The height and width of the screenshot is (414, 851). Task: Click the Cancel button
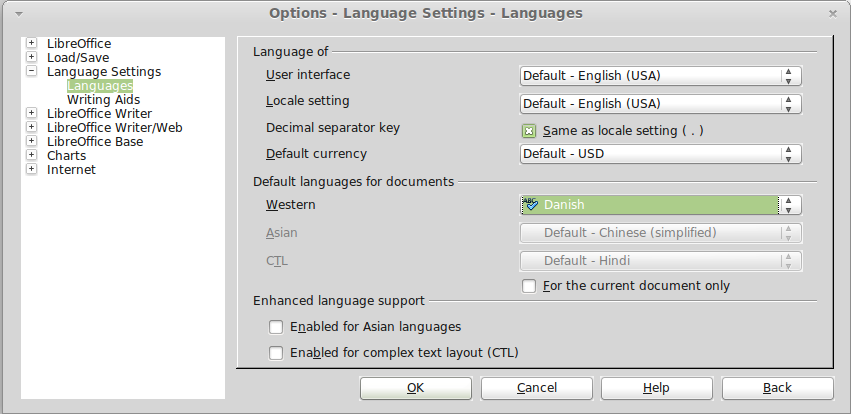coord(536,388)
